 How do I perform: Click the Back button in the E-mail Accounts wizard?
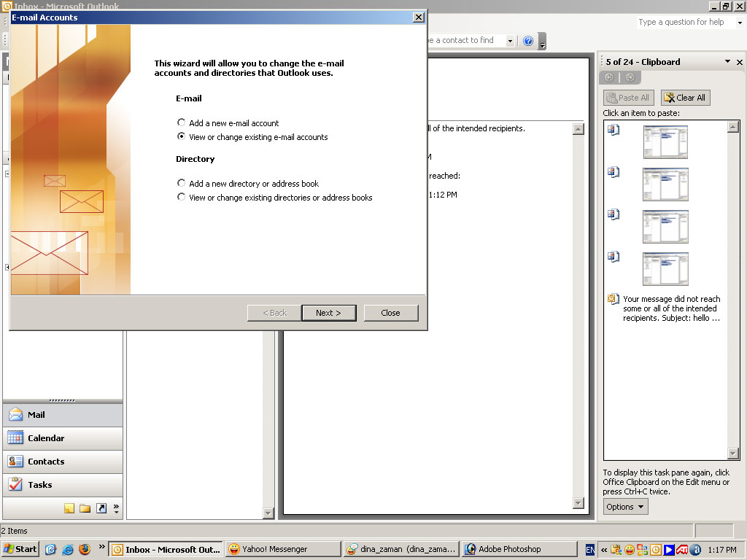click(274, 313)
